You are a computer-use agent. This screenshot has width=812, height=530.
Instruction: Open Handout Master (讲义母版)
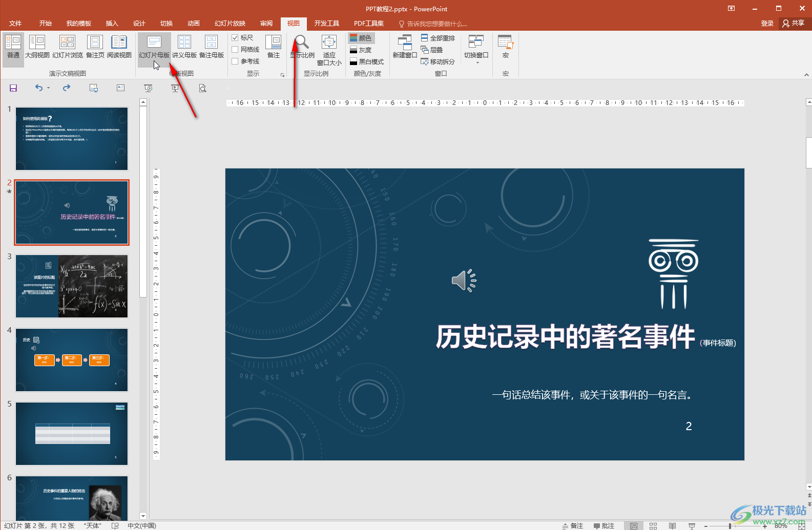[x=184, y=47]
